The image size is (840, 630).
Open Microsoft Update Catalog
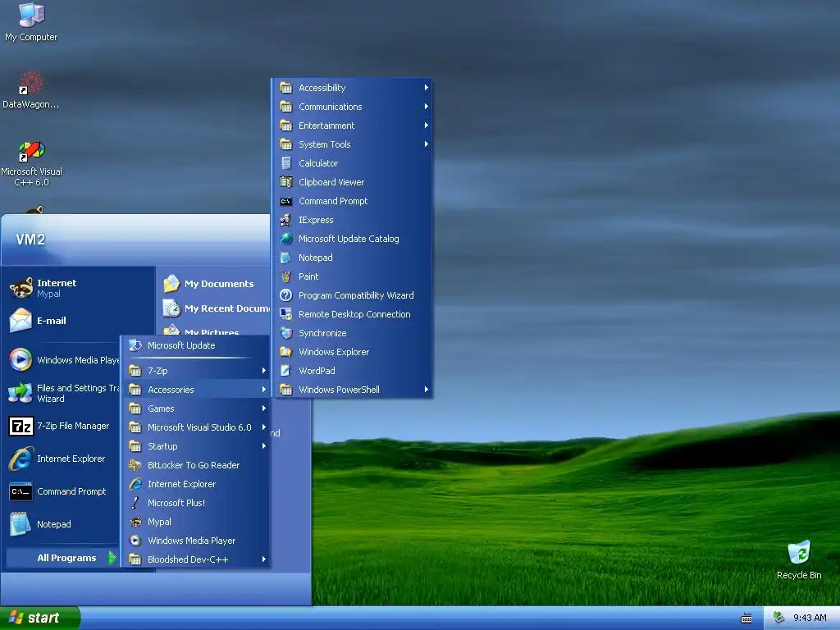[352, 239]
